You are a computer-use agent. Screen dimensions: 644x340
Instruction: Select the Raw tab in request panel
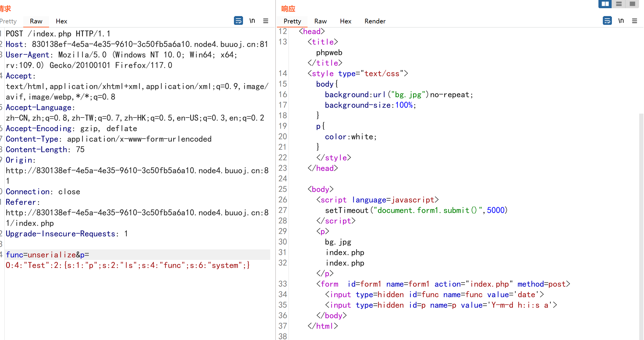click(36, 21)
